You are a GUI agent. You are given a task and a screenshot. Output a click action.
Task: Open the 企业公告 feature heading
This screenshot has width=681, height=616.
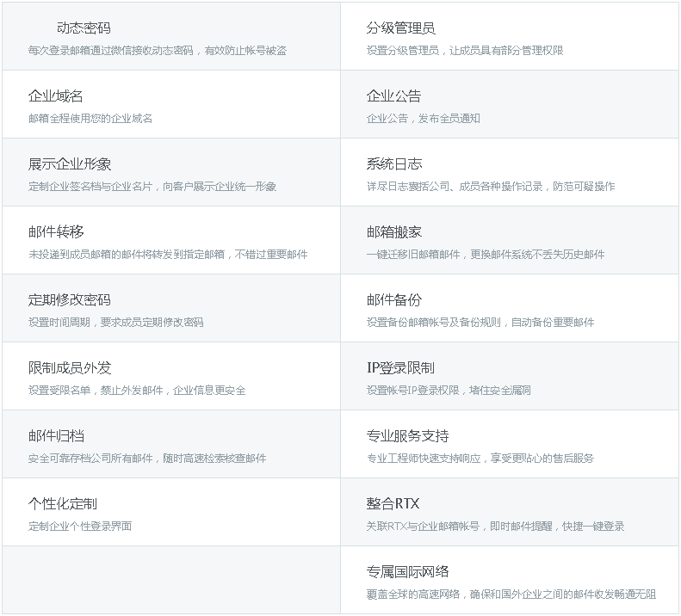393,96
